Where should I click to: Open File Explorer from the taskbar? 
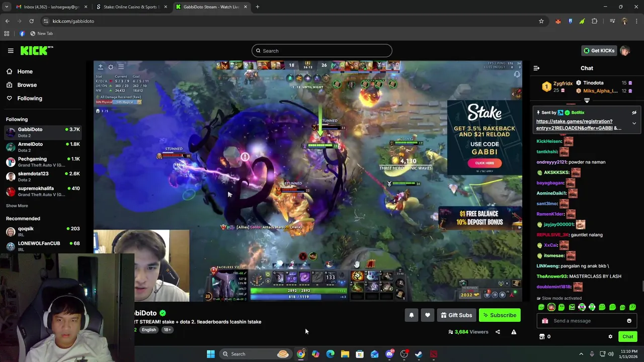[345, 354]
